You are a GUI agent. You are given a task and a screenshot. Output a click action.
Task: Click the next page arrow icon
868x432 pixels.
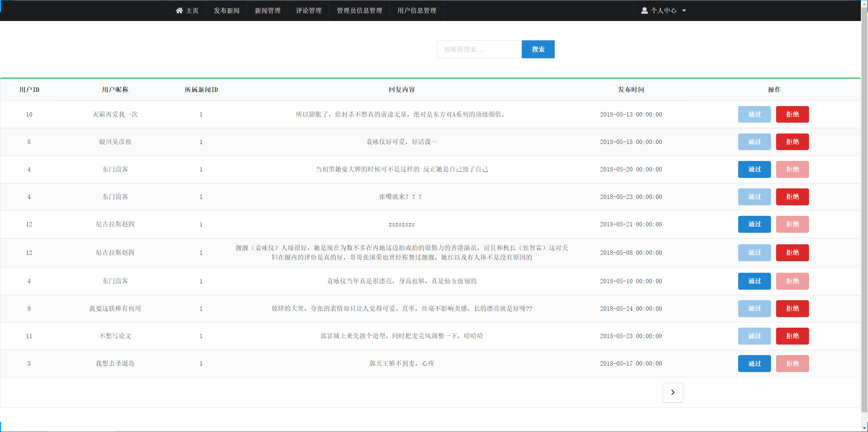coord(673,392)
